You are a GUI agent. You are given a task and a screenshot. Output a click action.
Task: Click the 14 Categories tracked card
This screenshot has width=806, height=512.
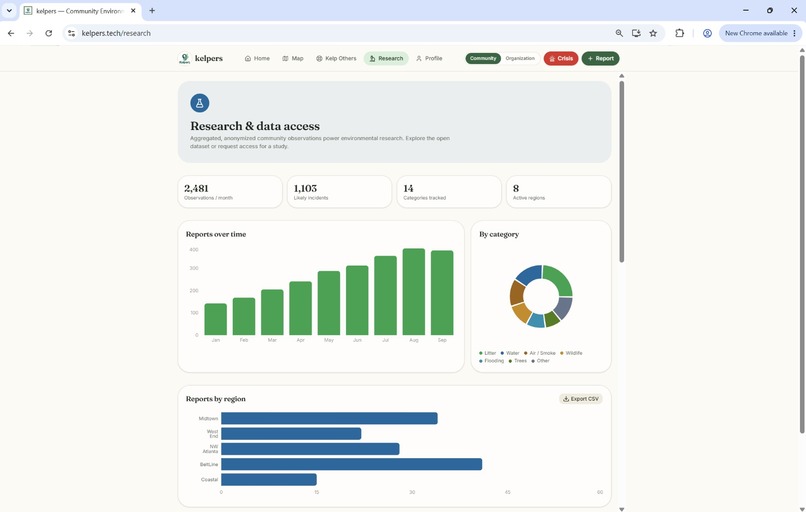click(x=449, y=192)
